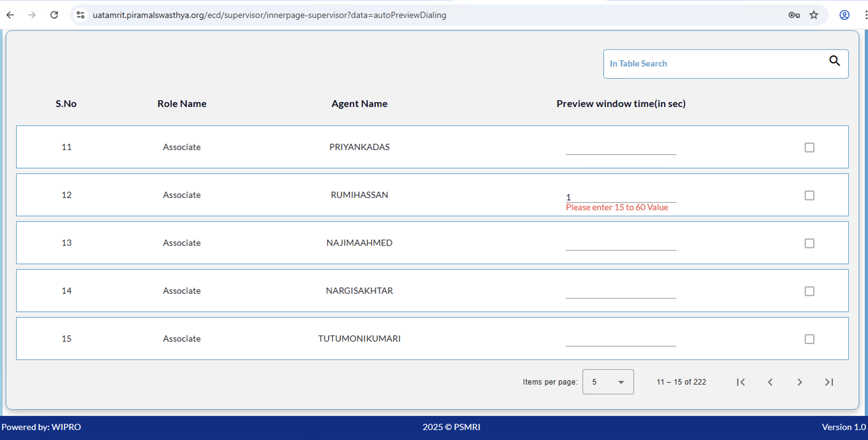Click the Preview window time(in sec) header
The image size is (868, 440).
621,104
